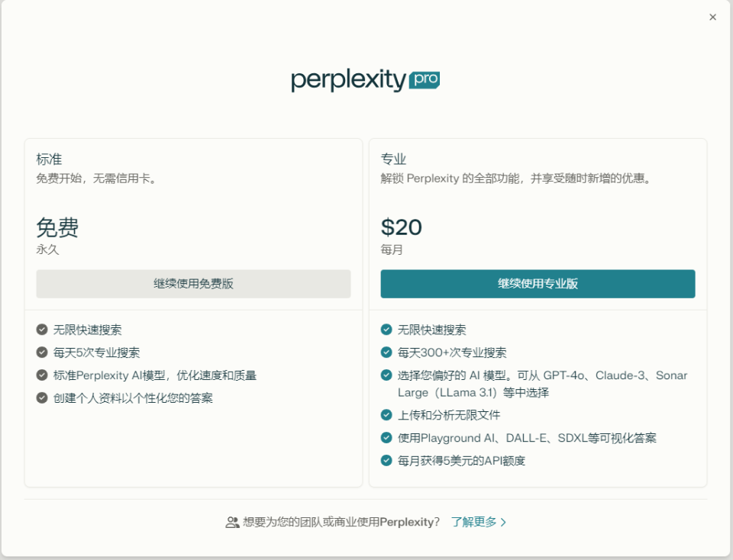Click the $20 price text

tap(403, 227)
